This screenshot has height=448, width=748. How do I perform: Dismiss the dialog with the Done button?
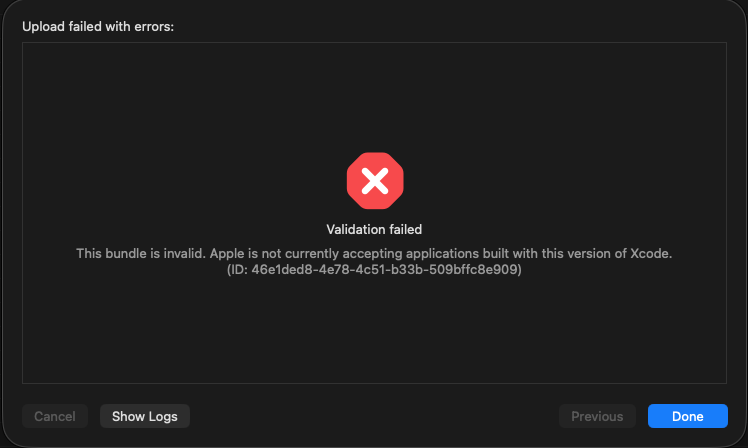687,416
